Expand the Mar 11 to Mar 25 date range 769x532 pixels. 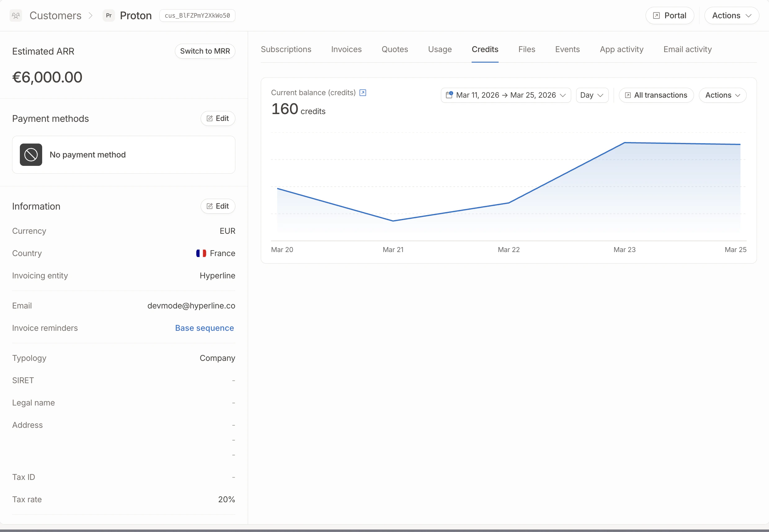(x=505, y=95)
